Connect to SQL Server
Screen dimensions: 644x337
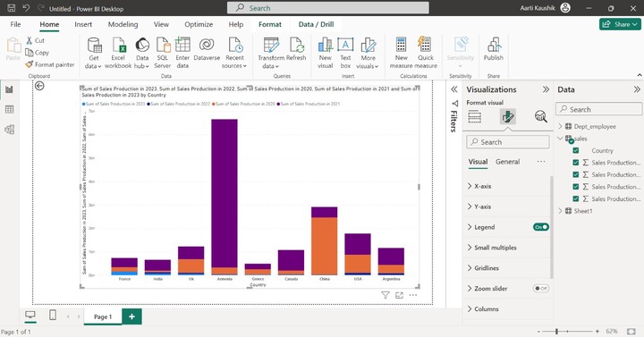tap(163, 53)
